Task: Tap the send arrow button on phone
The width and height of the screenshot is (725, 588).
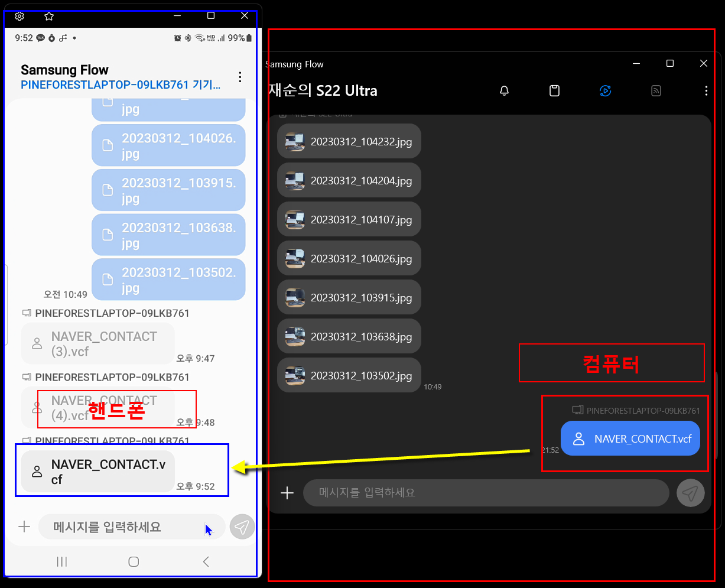Action: tap(242, 527)
